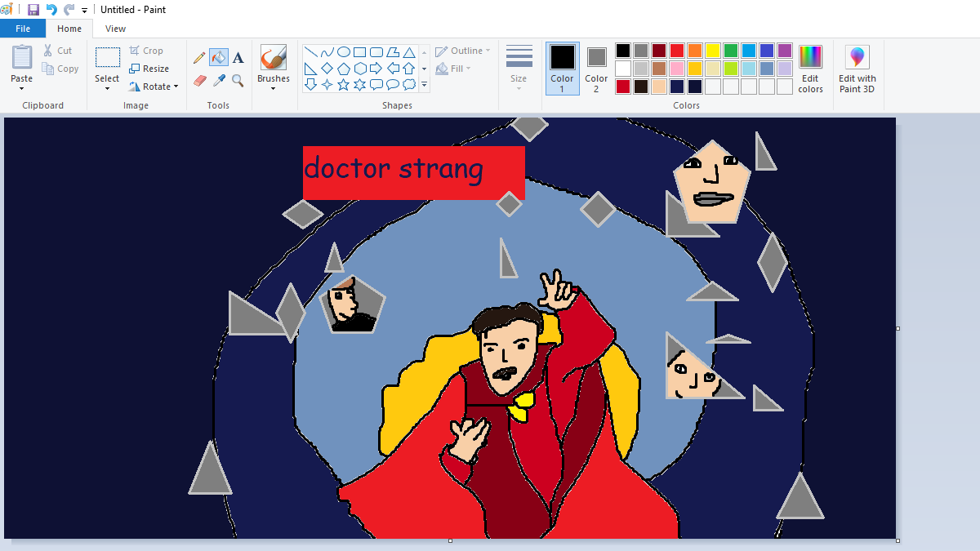Image resolution: width=980 pixels, height=551 pixels.
Task: Click the Paint app icon in title bar
Action: 7,10
